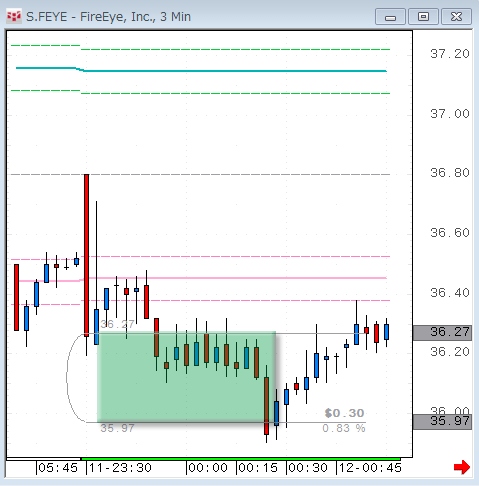Maximize the S.FEYE chart window

(x=423, y=17)
